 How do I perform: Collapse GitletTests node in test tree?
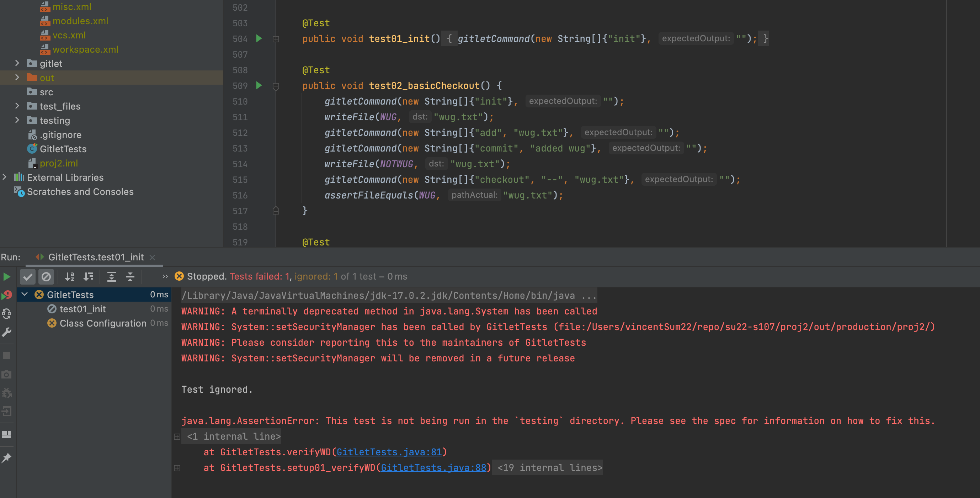point(25,295)
